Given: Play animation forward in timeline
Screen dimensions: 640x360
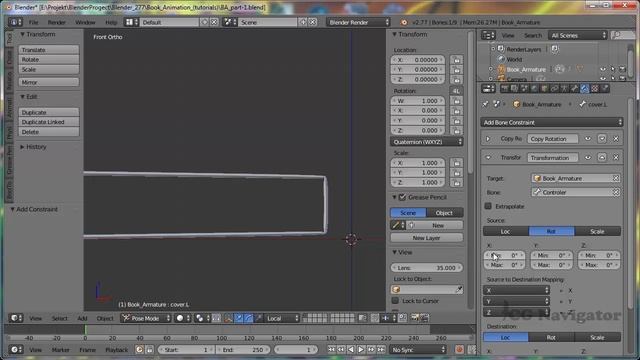Looking at the screenshot, I should pos(361,350).
